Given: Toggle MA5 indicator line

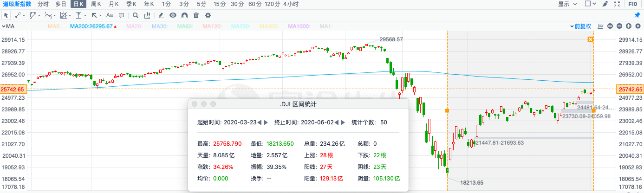Looking at the screenshot, I should tap(54, 26).
